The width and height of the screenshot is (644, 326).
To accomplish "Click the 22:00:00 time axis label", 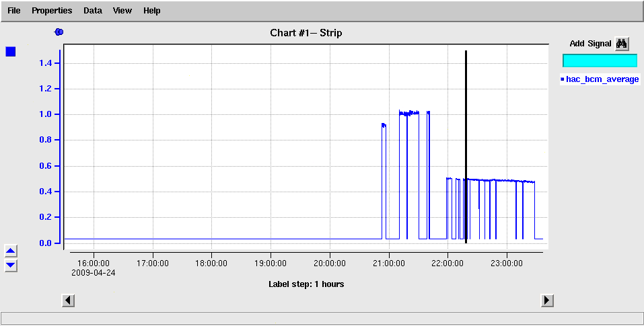I will coord(448,263).
